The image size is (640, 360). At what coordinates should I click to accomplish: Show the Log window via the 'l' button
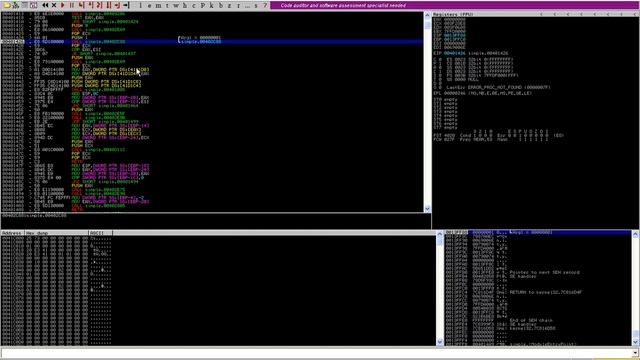[x=140, y=5]
